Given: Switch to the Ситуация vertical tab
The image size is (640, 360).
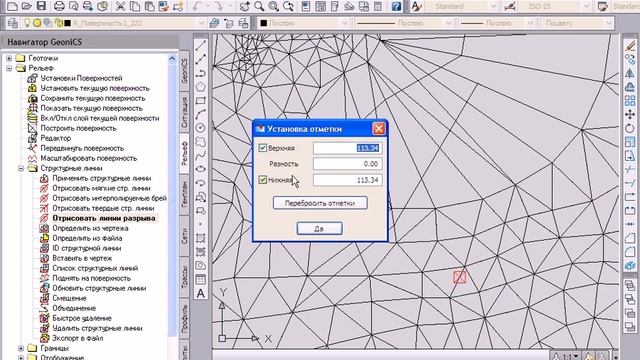Looking at the screenshot, I should (184, 112).
